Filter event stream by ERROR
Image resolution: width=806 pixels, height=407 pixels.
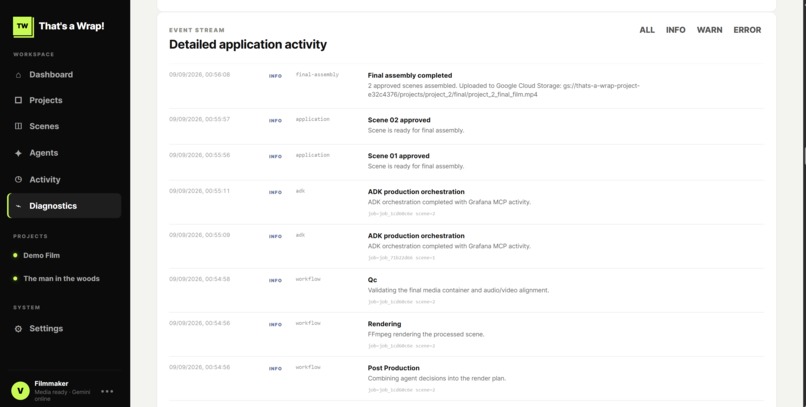pyautogui.click(x=747, y=30)
